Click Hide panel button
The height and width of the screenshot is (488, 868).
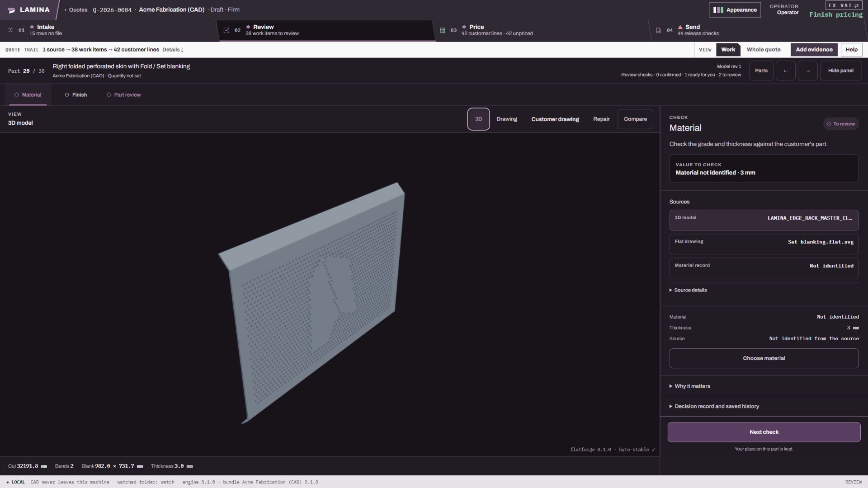coord(840,71)
